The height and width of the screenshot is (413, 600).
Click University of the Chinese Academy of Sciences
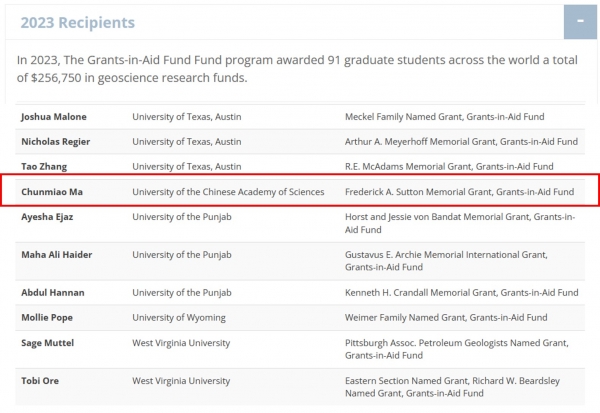pyautogui.click(x=228, y=192)
